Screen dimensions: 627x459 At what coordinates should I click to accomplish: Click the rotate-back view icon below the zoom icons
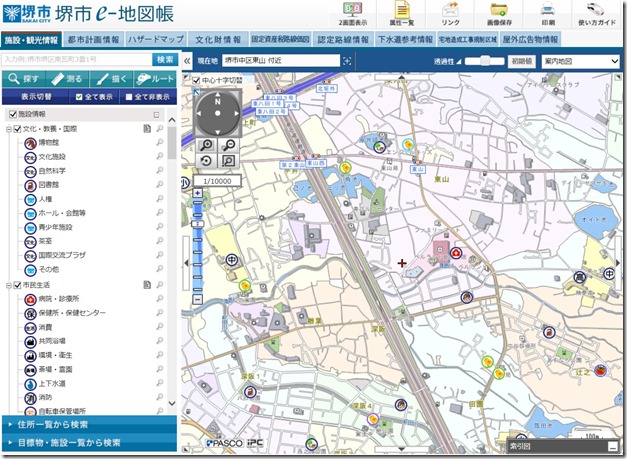207,161
